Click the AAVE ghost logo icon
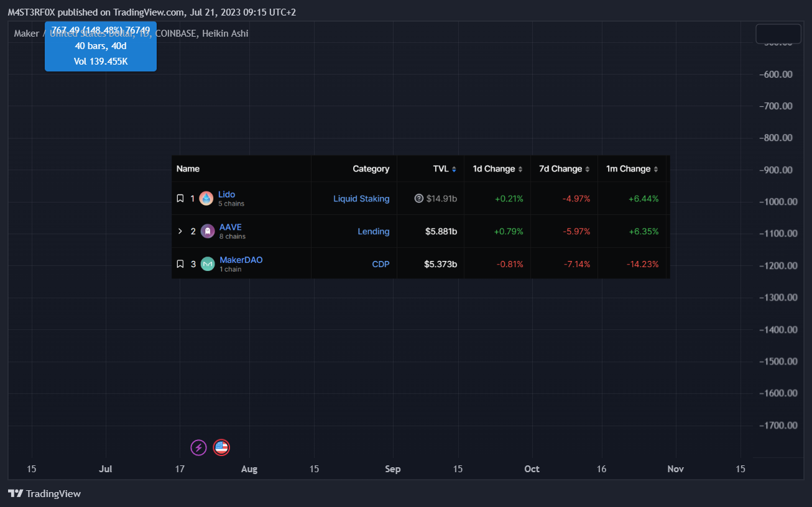 point(208,231)
